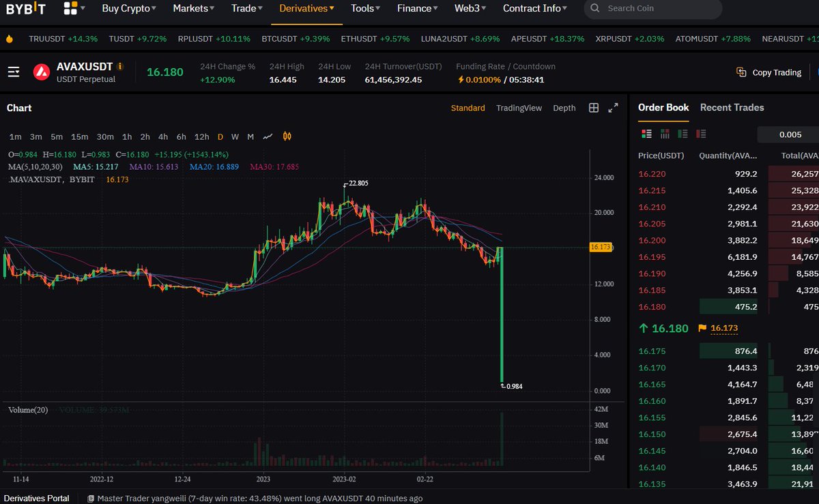Expand the Trade menu
The image size is (819, 504).
[x=247, y=8]
